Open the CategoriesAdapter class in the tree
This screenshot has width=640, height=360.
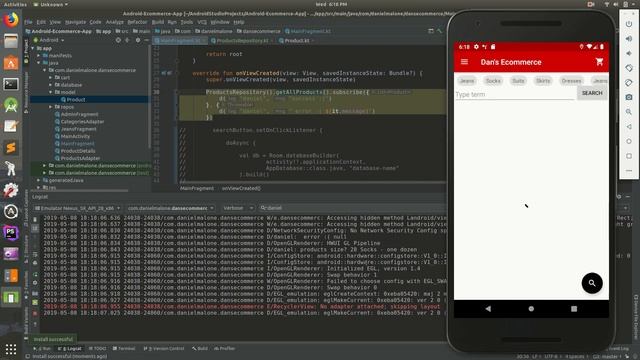coord(82,122)
